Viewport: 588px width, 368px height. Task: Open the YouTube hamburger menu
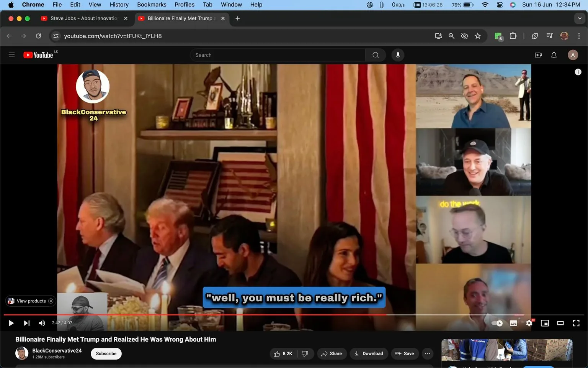pyautogui.click(x=11, y=55)
